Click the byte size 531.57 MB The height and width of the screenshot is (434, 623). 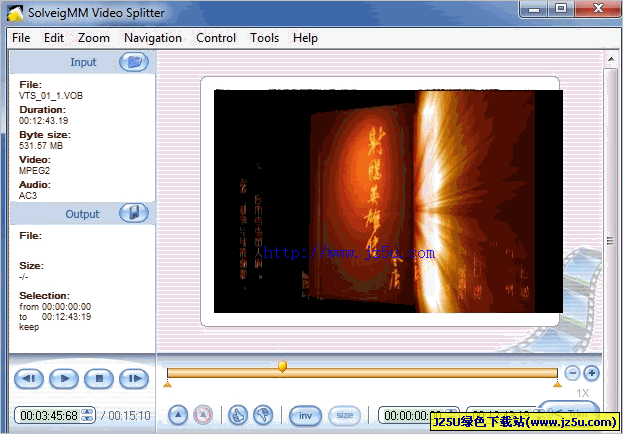41,146
